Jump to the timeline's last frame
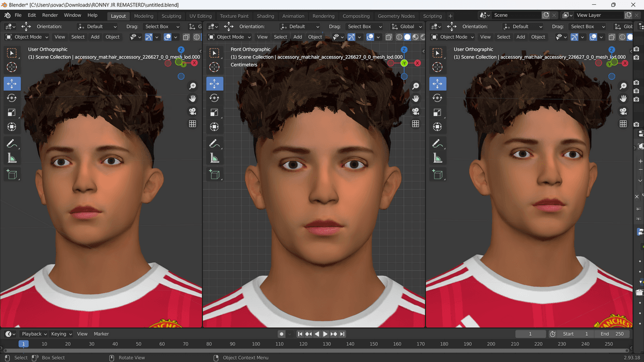Screen dimensions: 644x362 point(342,334)
